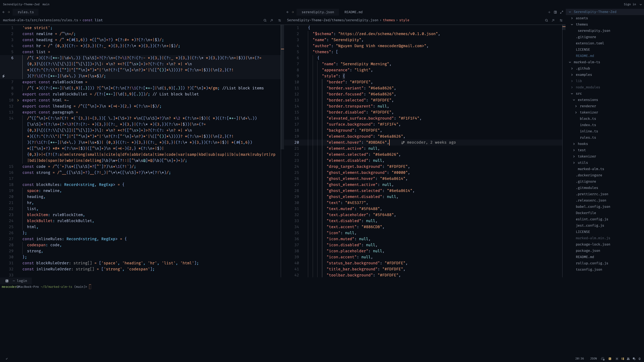Open the terminal icon in the status bar

610,358
